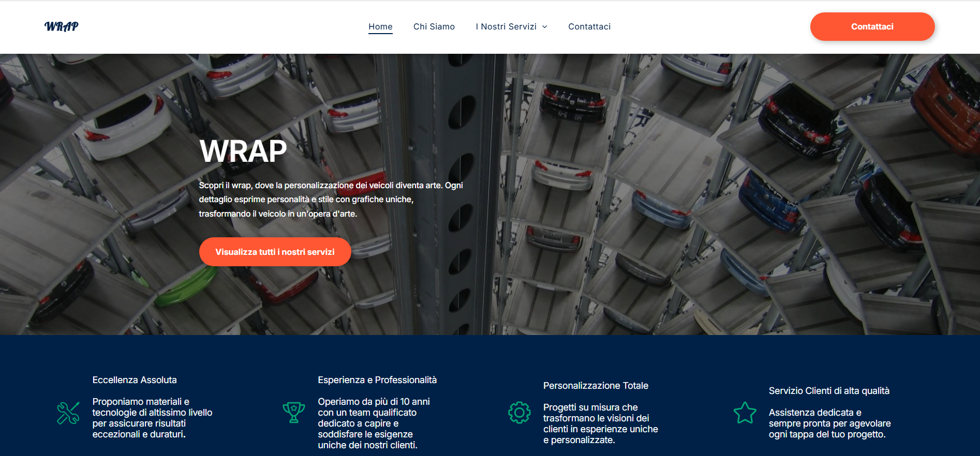
Task: Click the text starting with Proponiamo materiali
Action: click(152, 418)
